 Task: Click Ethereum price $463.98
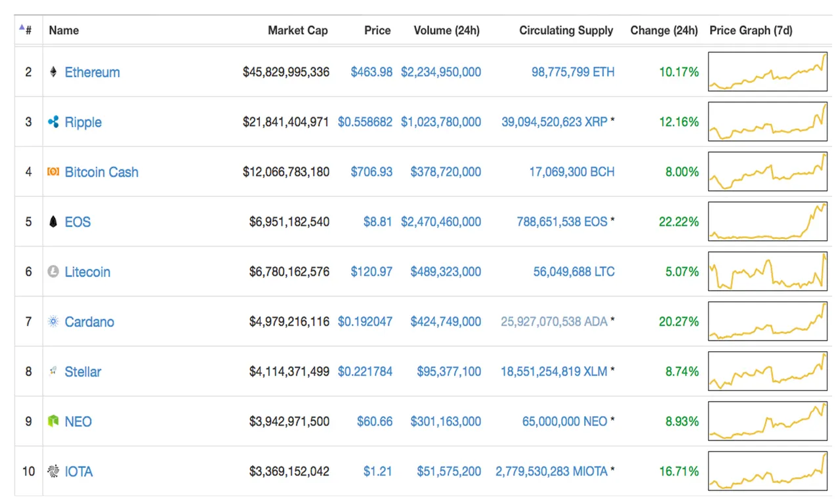[x=371, y=72]
